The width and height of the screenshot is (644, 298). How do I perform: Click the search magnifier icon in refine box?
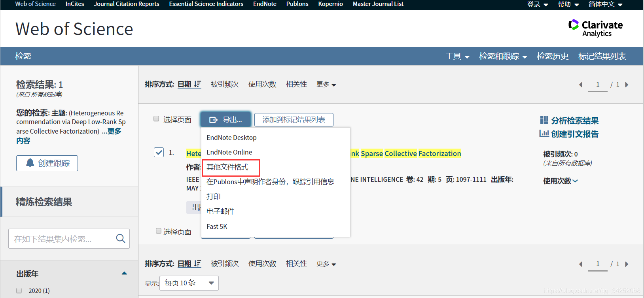[121, 238]
